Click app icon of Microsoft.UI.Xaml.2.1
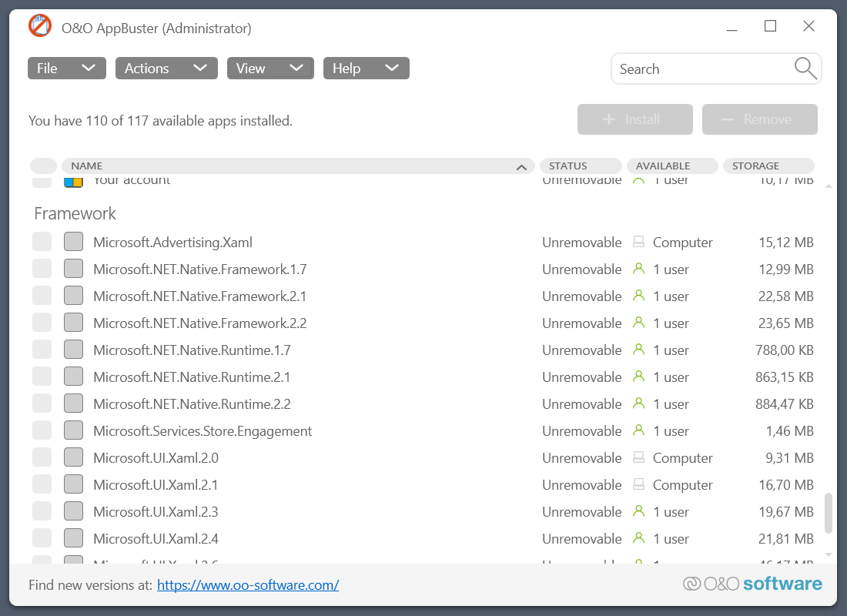 click(x=73, y=484)
